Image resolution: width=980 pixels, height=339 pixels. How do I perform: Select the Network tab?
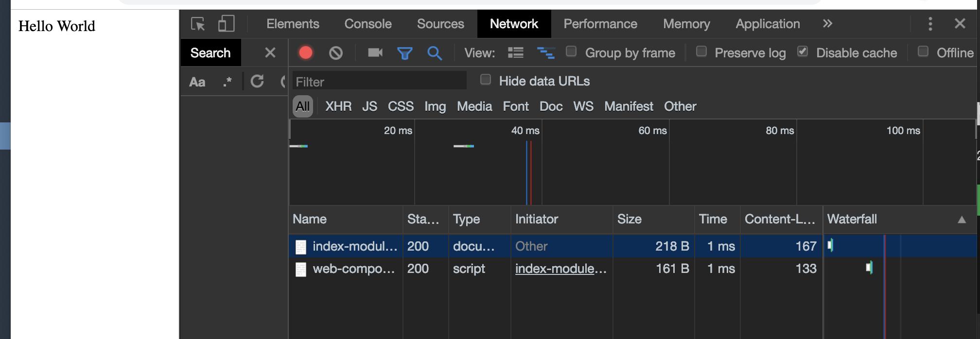point(514,24)
